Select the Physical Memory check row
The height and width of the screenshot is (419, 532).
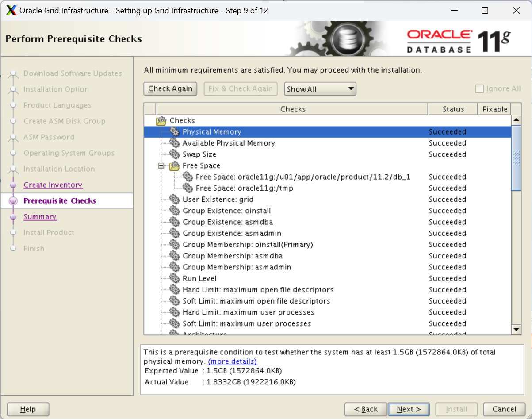[x=327, y=131]
